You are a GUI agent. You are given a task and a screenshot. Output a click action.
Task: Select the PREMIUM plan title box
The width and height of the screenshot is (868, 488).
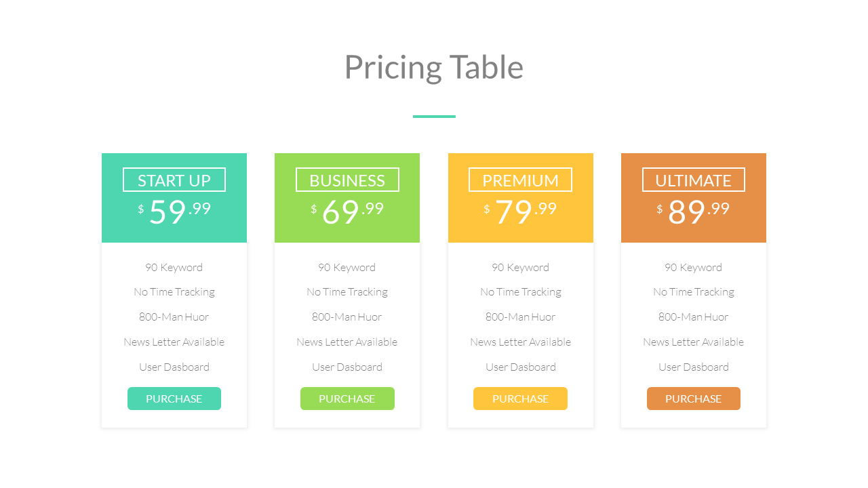[x=520, y=180]
